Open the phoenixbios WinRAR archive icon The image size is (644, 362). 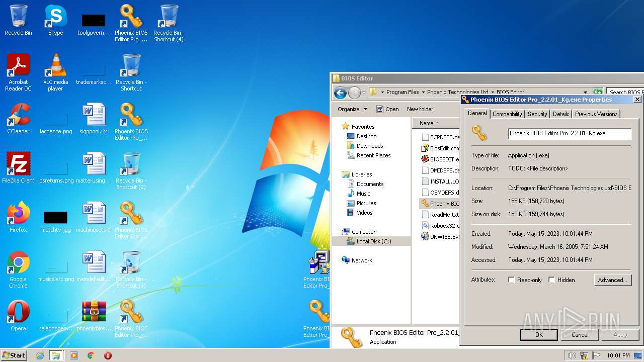pos(94,316)
